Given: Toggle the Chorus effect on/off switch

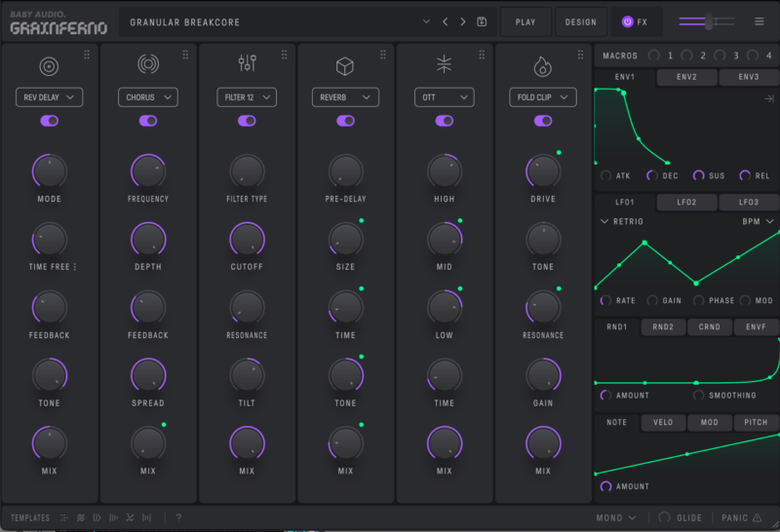Looking at the screenshot, I should [148, 121].
